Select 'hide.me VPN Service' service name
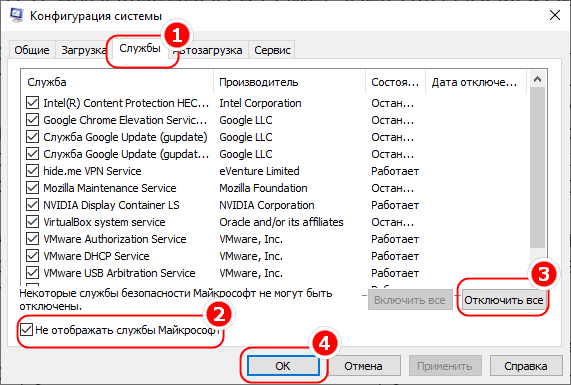 (92, 171)
